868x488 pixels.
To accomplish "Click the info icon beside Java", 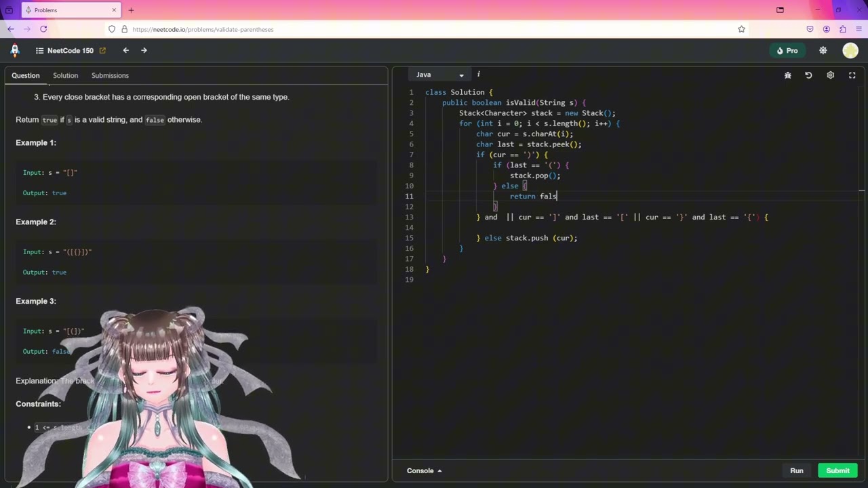I will tap(478, 74).
